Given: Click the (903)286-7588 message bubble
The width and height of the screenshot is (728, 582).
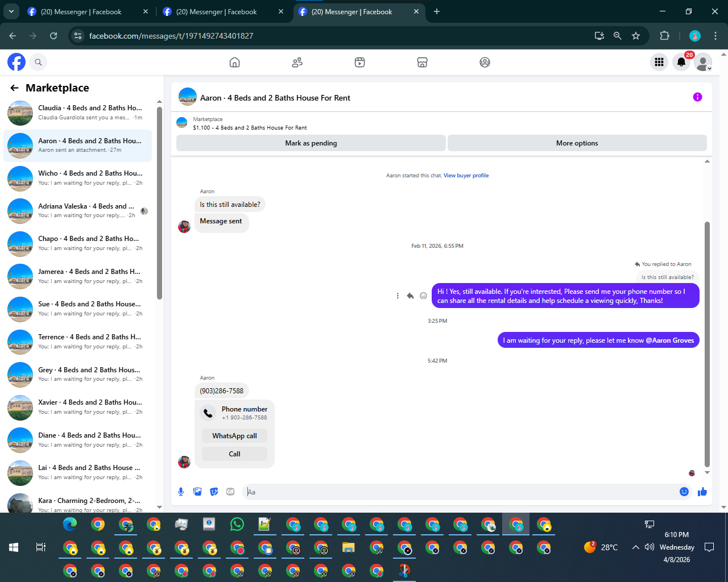Looking at the screenshot, I should point(222,391).
